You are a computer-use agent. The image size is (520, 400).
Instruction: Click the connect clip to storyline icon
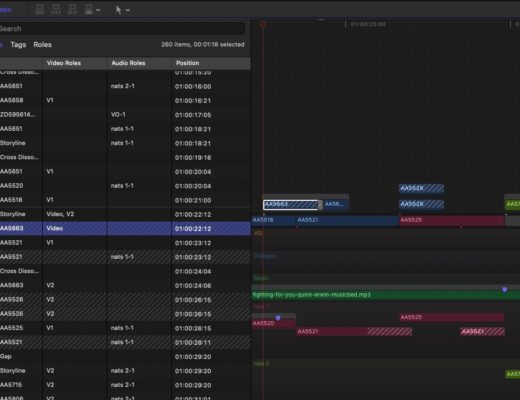(x=40, y=9)
